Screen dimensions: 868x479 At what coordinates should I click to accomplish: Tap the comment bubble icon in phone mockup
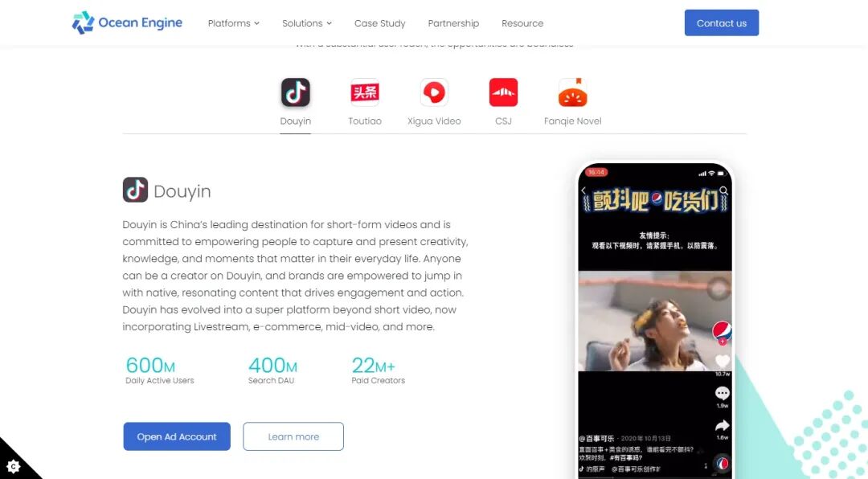tap(723, 393)
